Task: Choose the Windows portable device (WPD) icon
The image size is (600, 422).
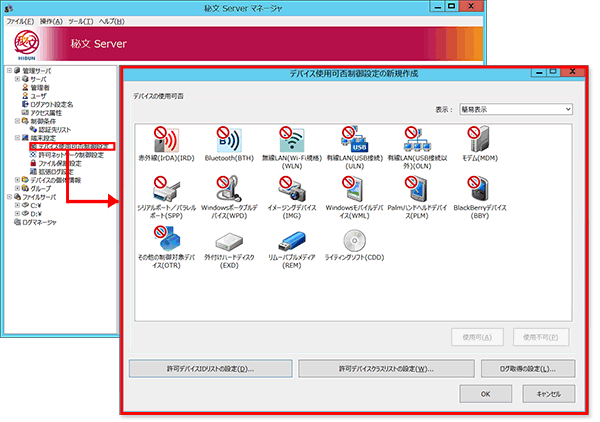Action: point(227,189)
